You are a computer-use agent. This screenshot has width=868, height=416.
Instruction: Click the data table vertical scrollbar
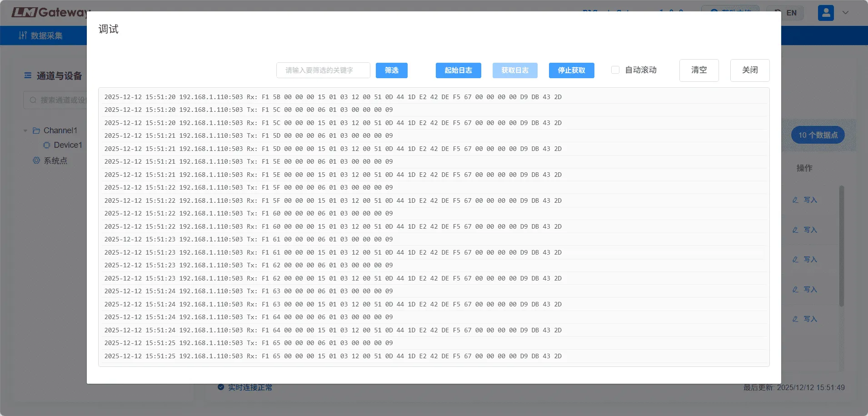pos(841,246)
